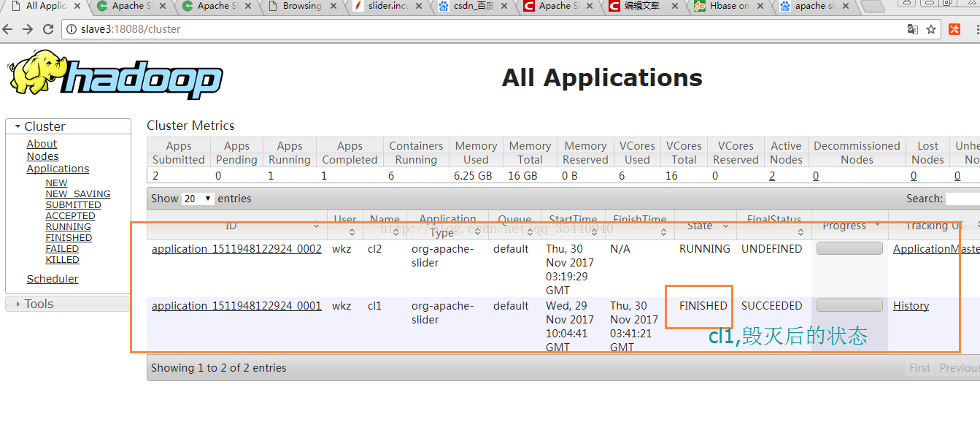Select the 16 GB Memory Total value
The width and height of the screenshot is (980, 441).
(x=522, y=176)
